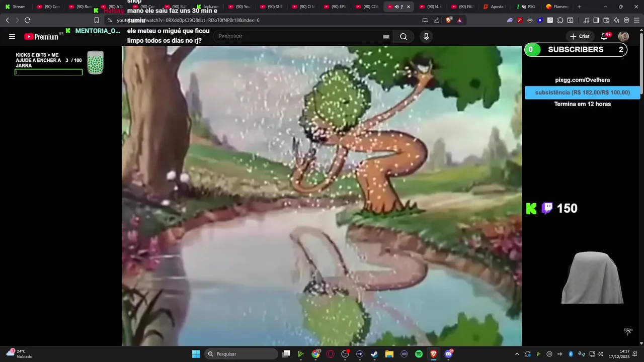Click the picture-in-picture media icon in address bar
644x362 pixels.
tap(425, 20)
